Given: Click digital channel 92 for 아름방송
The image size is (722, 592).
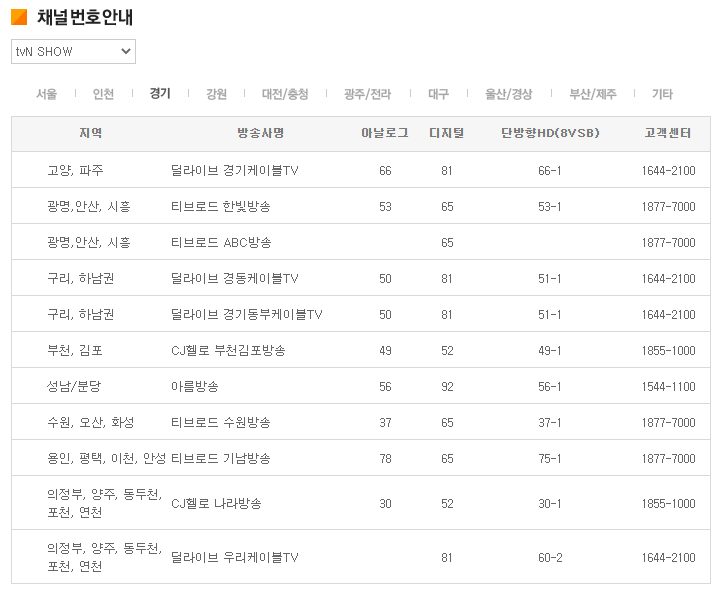Looking at the screenshot, I should [447, 387].
